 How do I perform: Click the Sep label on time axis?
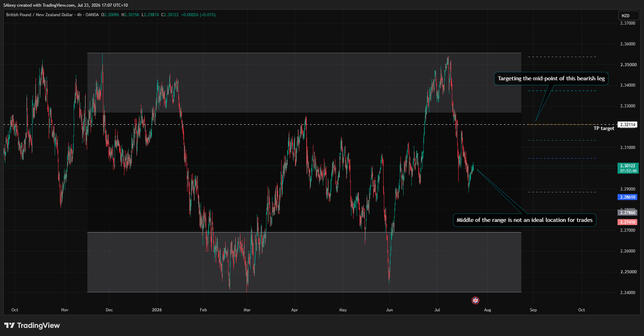pyautogui.click(x=533, y=310)
